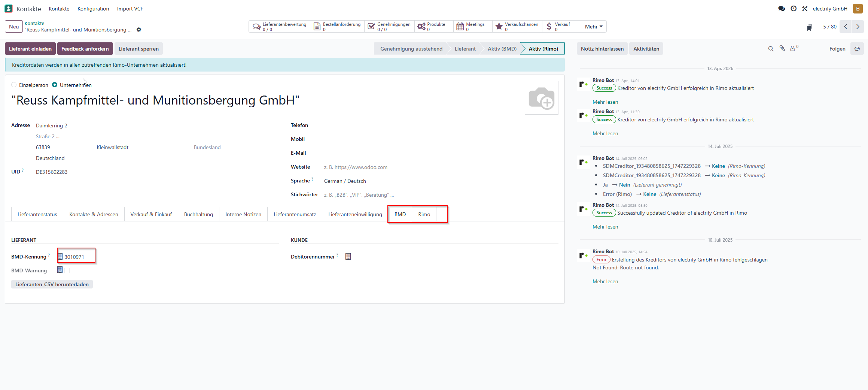Click the Aktivitäten button
868x390 pixels.
tap(646, 49)
